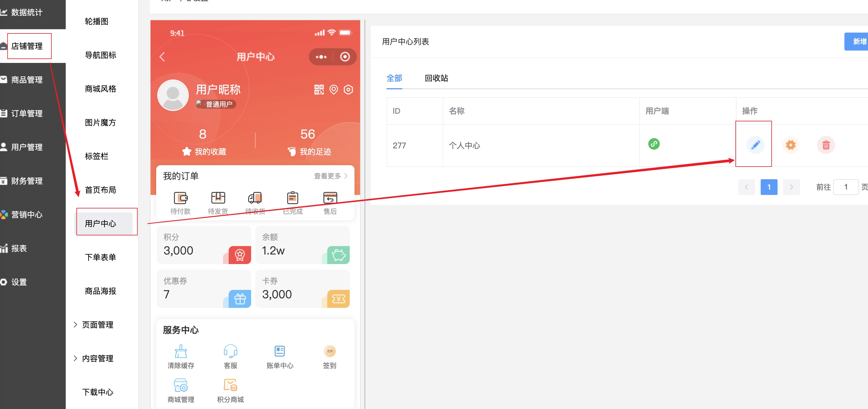868x409 pixels.
Task: Open 订单管理 in the sidebar
Action: 27,113
